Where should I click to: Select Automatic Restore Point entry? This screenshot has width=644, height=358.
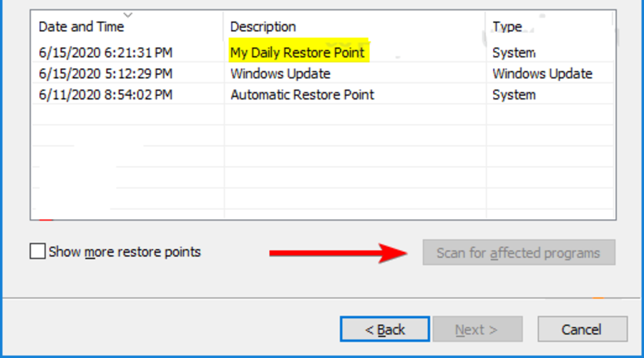302,95
